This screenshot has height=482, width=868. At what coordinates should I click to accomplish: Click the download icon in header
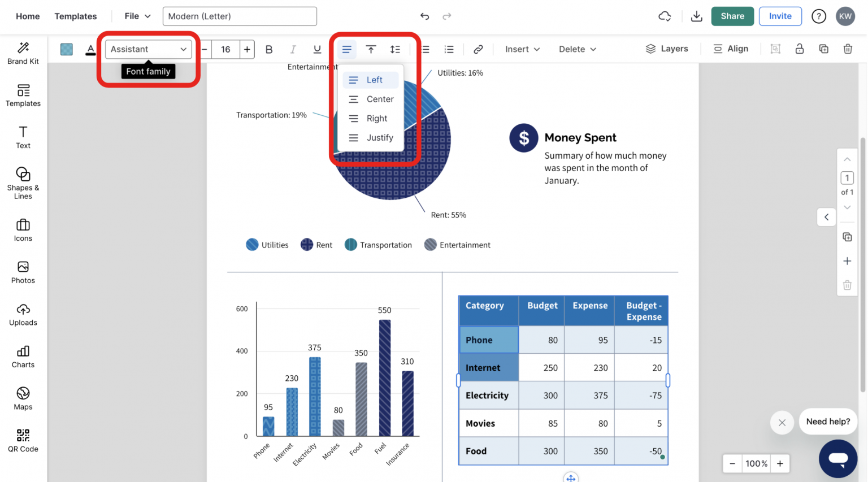[696, 16]
